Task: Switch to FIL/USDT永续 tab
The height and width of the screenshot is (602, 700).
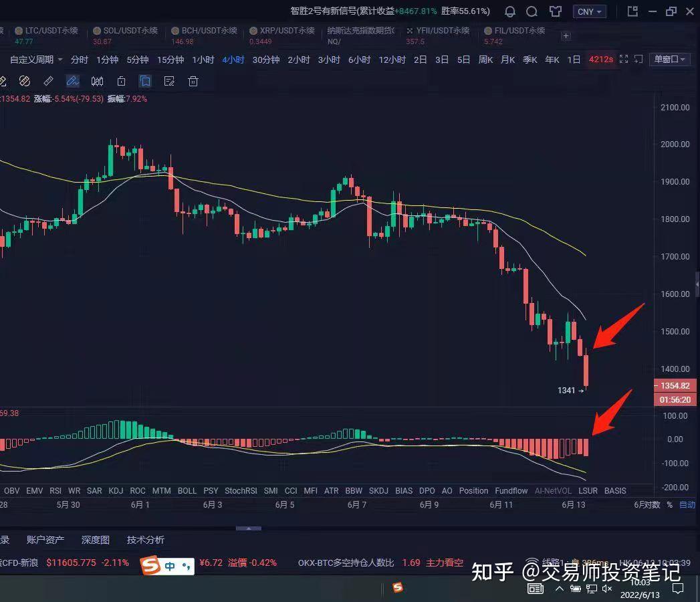Action: (514, 35)
